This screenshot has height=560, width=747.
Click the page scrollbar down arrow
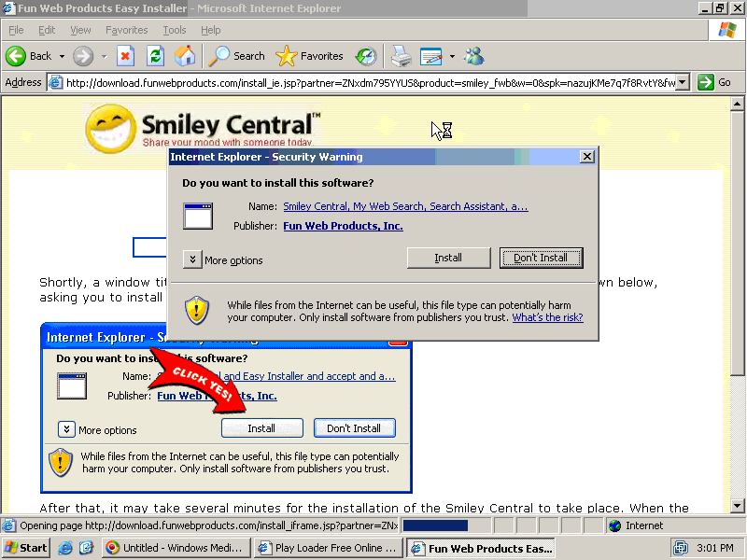pyautogui.click(x=737, y=505)
